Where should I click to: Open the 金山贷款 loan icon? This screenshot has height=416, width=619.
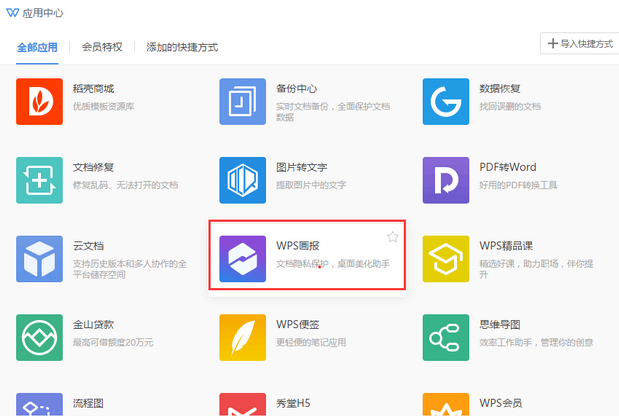pos(39,337)
